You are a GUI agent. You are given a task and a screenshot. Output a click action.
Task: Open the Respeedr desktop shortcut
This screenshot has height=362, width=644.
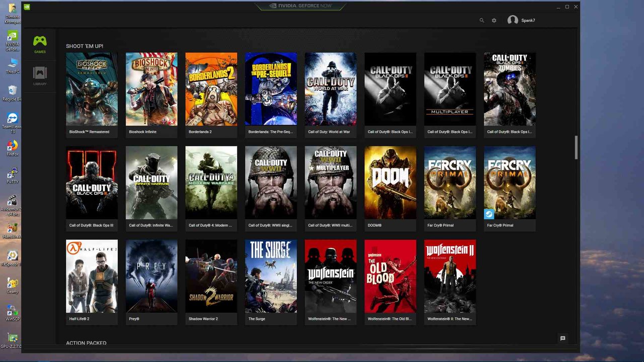click(13, 258)
